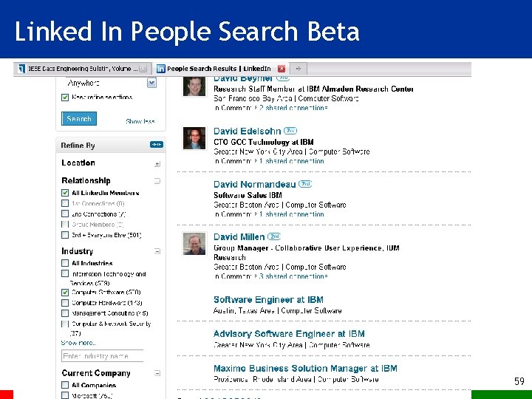Screen dimensions: 532x399
Task: Click 2nd degree badge beside David Normandeau
Action: coord(305,184)
